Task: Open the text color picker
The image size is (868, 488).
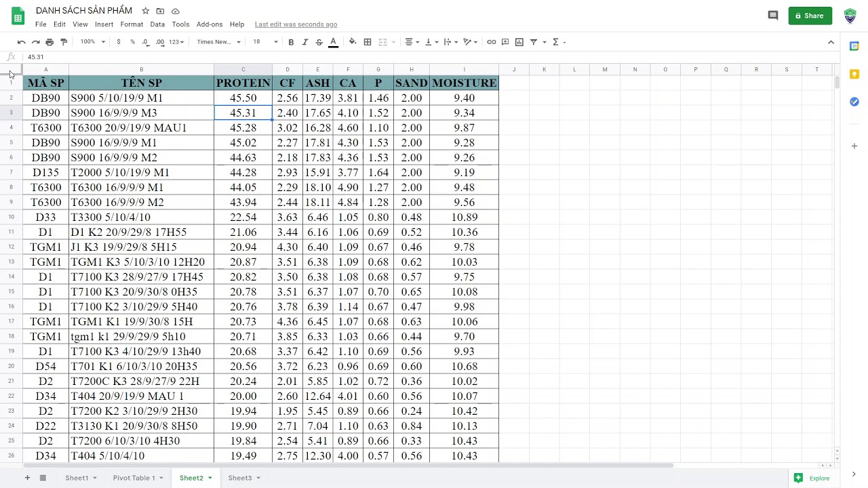Action: (x=333, y=42)
